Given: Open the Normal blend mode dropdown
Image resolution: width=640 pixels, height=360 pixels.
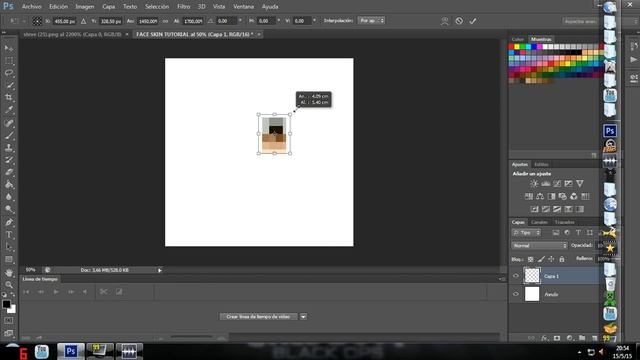Looking at the screenshot, I should pyautogui.click(x=540, y=246).
